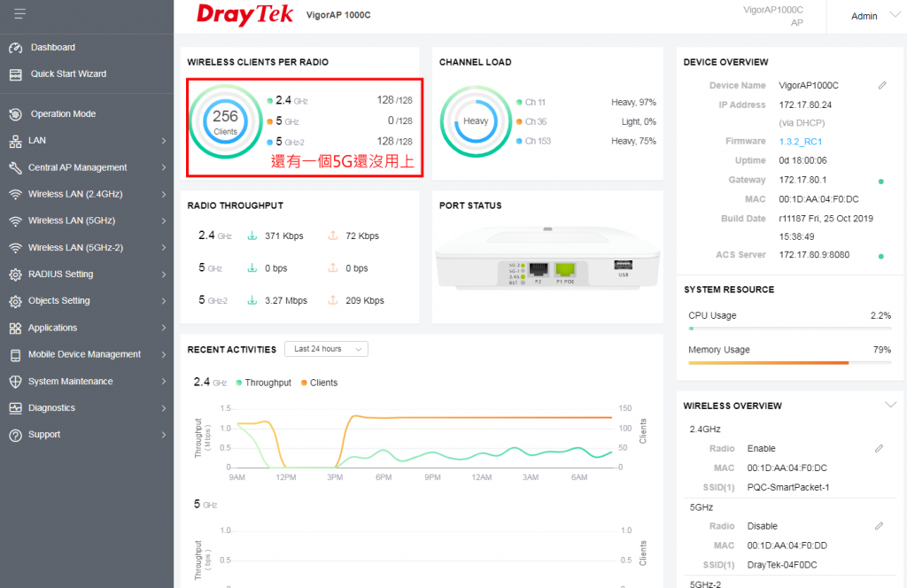Image resolution: width=907 pixels, height=588 pixels.
Task: Edit the Device Name with pencil icon
Action: tap(882, 86)
